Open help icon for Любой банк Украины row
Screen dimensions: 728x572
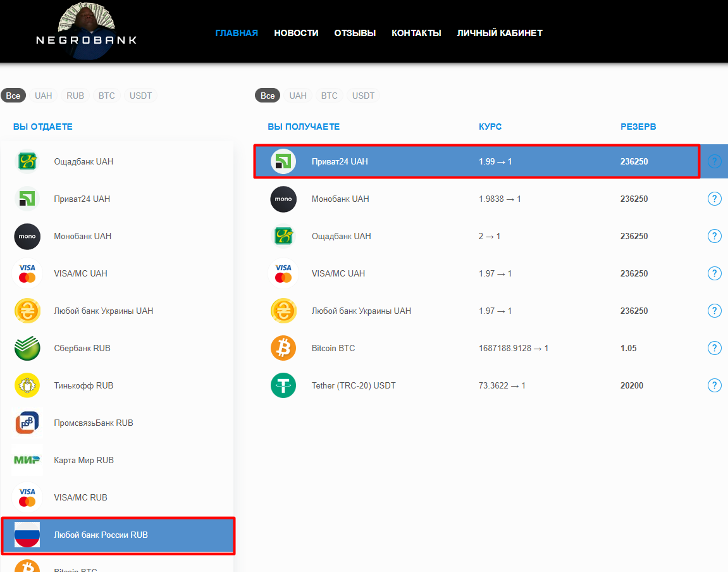click(x=715, y=311)
